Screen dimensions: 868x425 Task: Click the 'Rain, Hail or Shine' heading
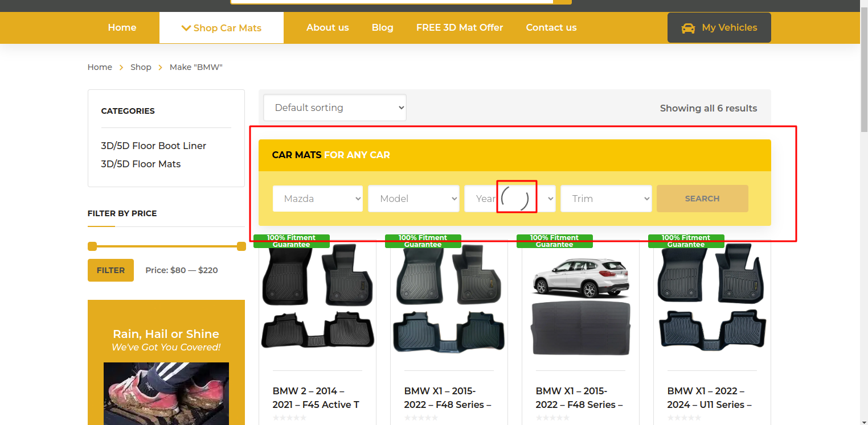click(x=166, y=334)
